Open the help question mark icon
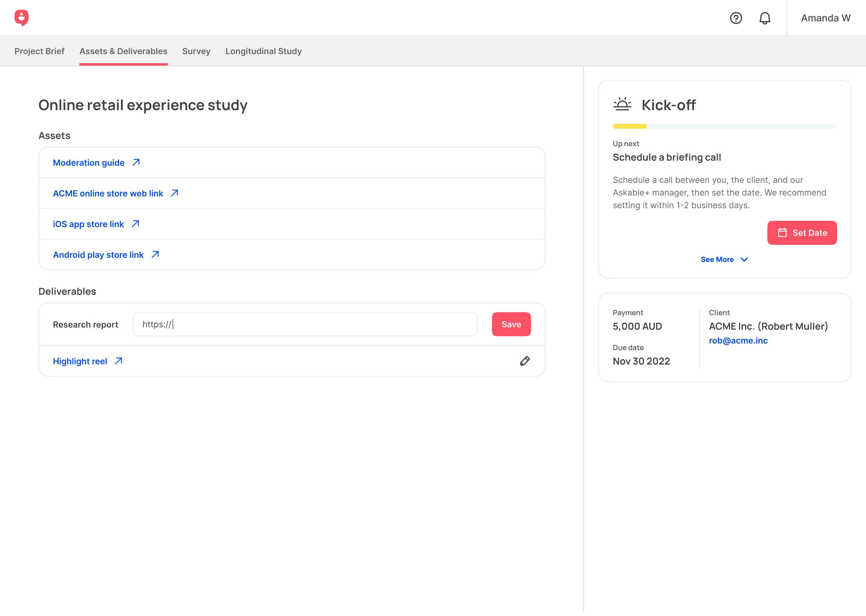Screen dimensions: 866x616 [735, 18]
